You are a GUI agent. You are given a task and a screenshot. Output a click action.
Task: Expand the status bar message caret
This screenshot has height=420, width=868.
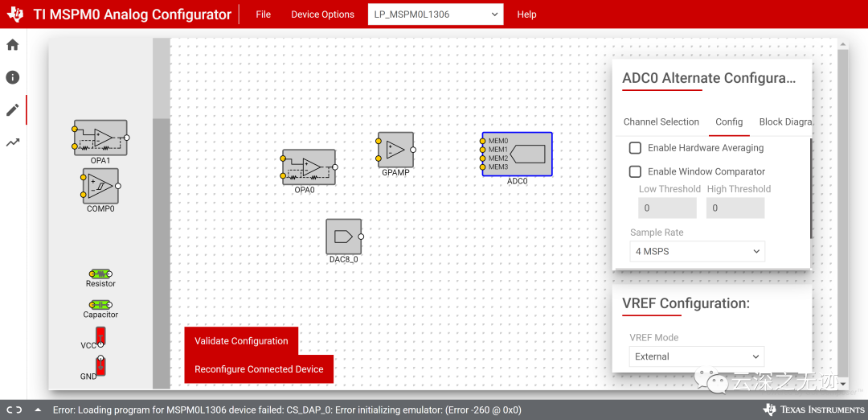pyautogui.click(x=39, y=410)
